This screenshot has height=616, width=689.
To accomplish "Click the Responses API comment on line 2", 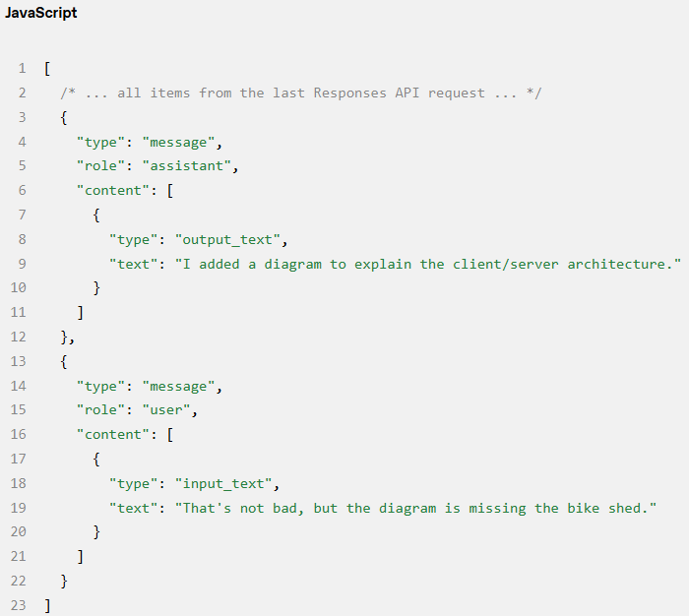I will click(301, 92).
